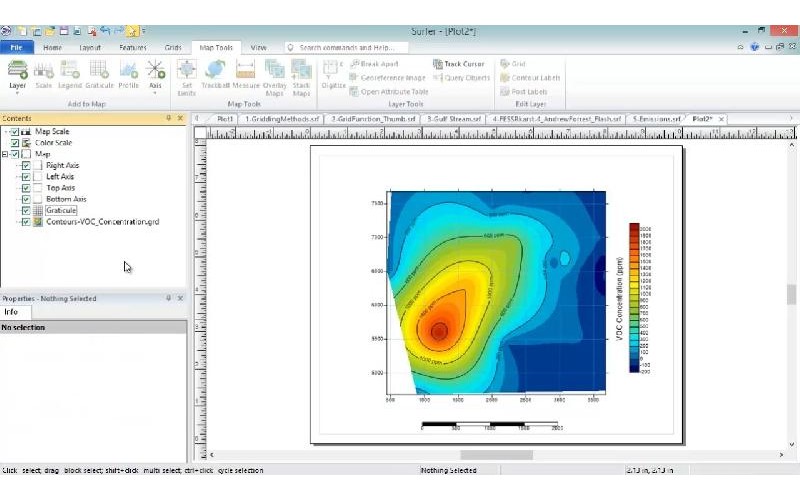Hide the Contours-VOC_Concentration.grd layer
This screenshot has height=500, width=800.
[x=26, y=222]
